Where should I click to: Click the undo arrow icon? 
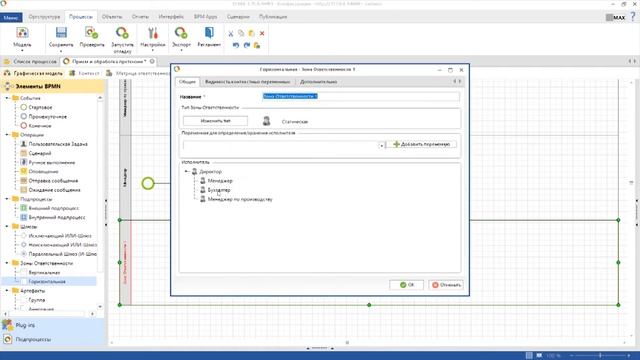pos(236,45)
